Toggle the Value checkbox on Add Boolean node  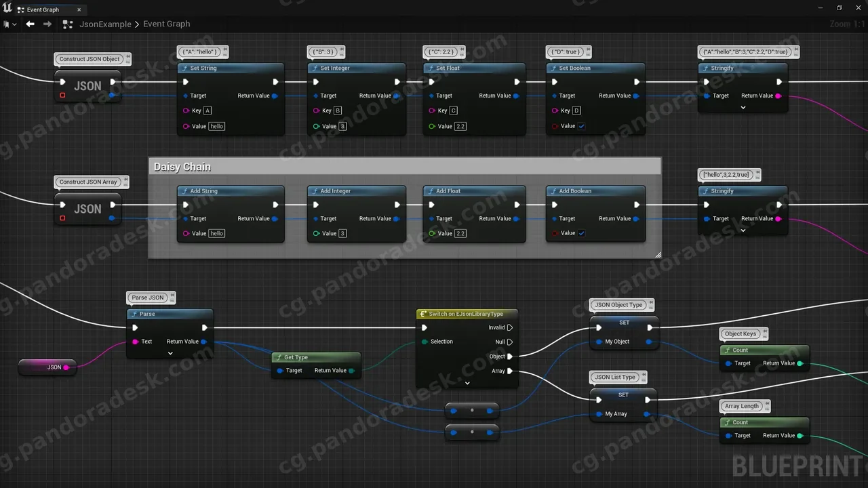[582, 233]
